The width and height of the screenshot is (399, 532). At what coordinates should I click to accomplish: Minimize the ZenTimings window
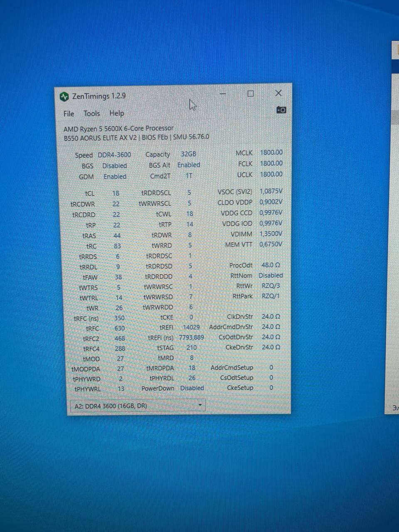223,94
